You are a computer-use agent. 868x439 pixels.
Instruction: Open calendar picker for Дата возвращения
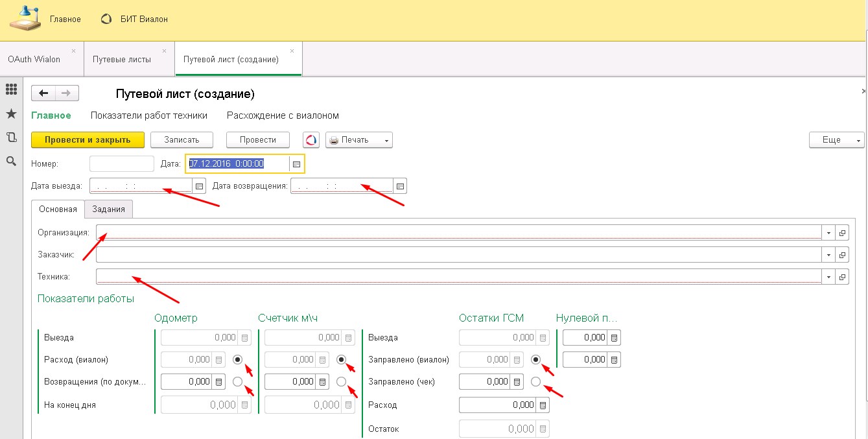[401, 186]
